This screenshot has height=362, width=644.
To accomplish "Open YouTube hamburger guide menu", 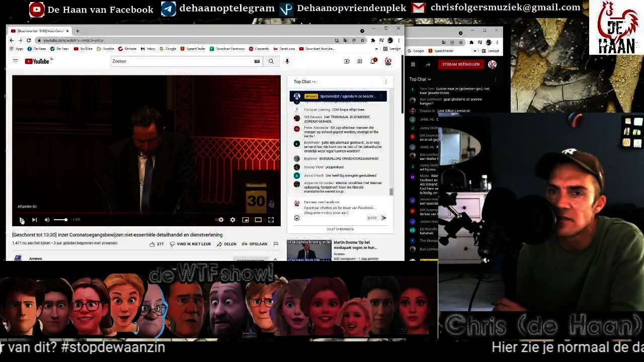I will click(x=15, y=61).
